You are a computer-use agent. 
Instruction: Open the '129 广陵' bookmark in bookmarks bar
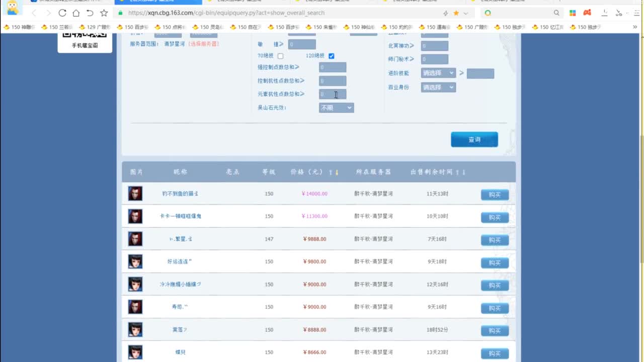tap(95, 27)
